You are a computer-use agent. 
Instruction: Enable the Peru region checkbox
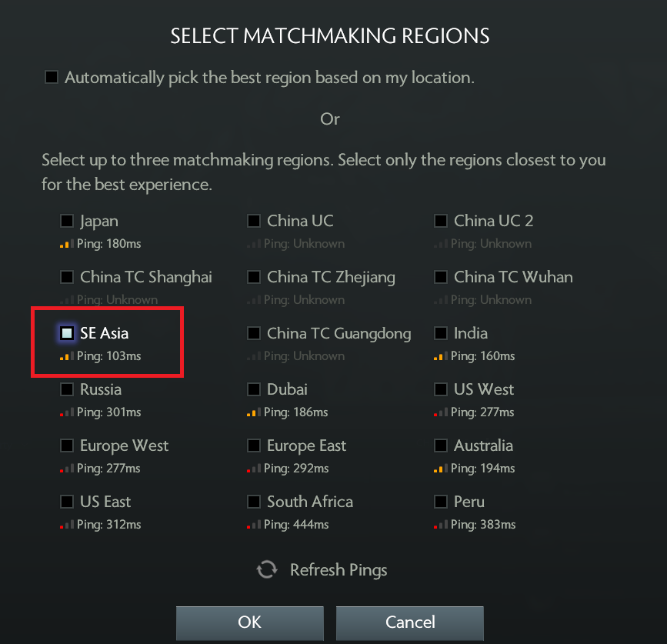pyautogui.click(x=441, y=502)
